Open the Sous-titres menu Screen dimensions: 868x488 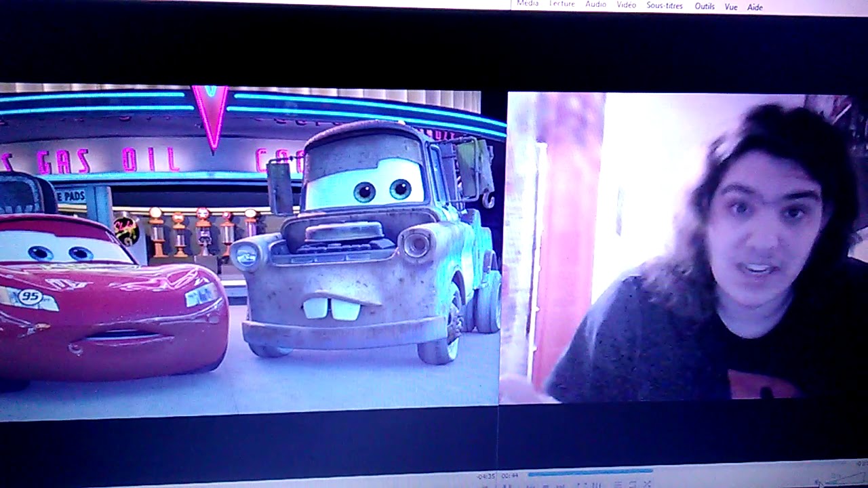click(665, 5)
